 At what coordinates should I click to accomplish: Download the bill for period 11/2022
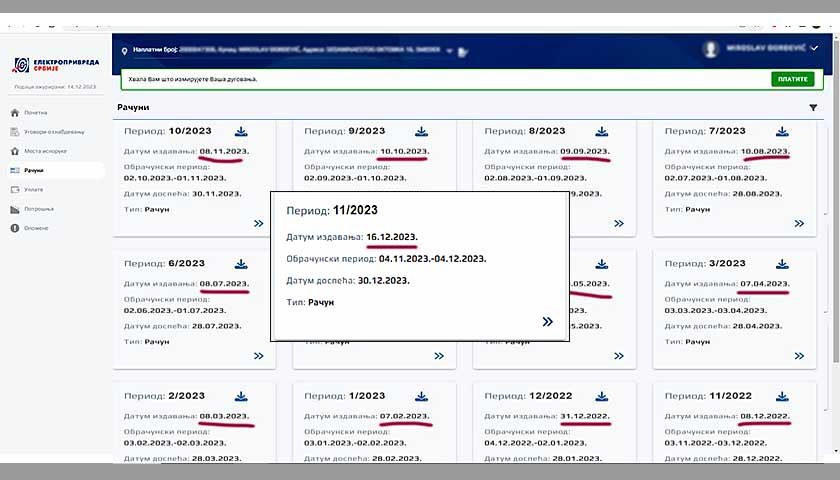tap(782, 396)
